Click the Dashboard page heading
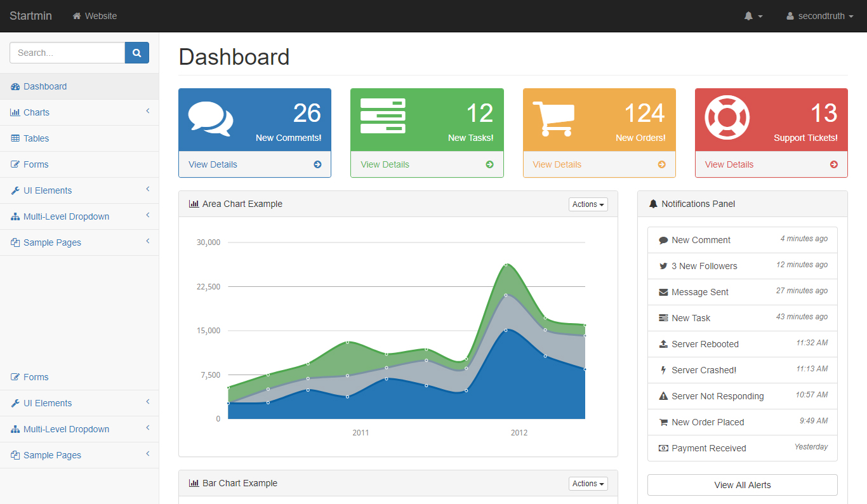867x504 pixels. pyautogui.click(x=234, y=56)
